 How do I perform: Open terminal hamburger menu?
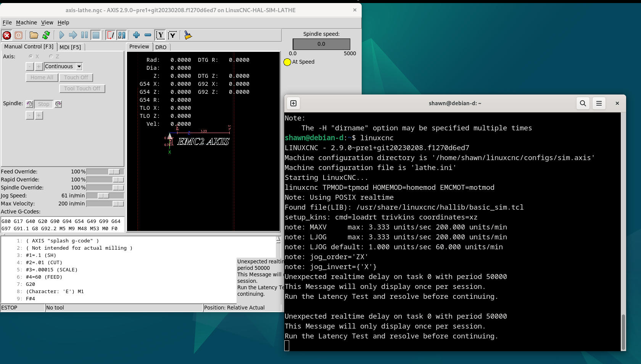599,103
